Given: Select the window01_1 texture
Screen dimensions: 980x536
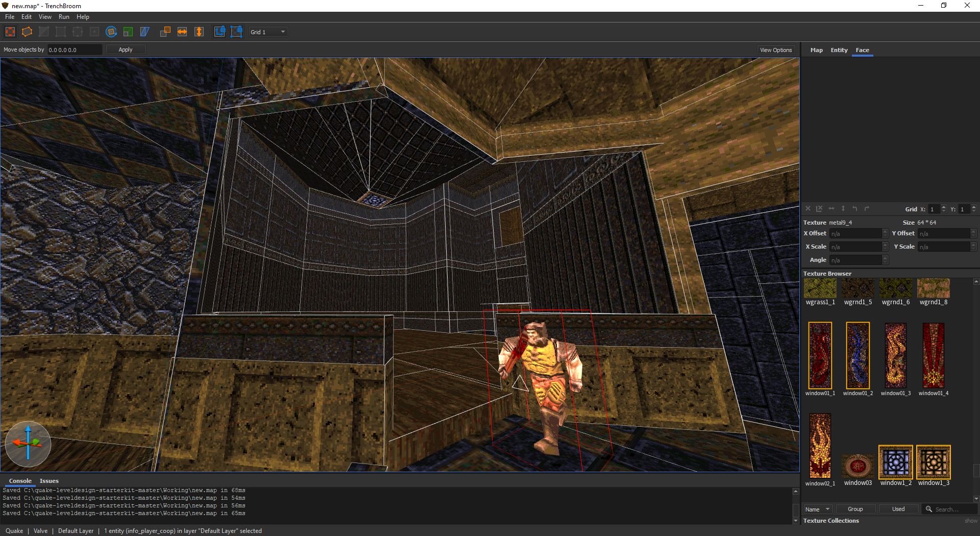Looking at the screenshot, I should pos(820,359).
